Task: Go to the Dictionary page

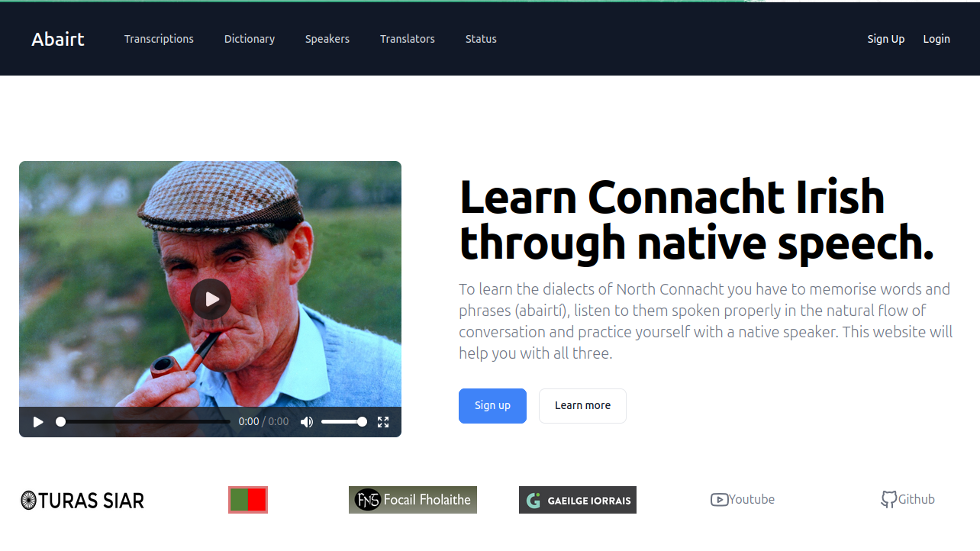Action: click(x=250, y=39)
